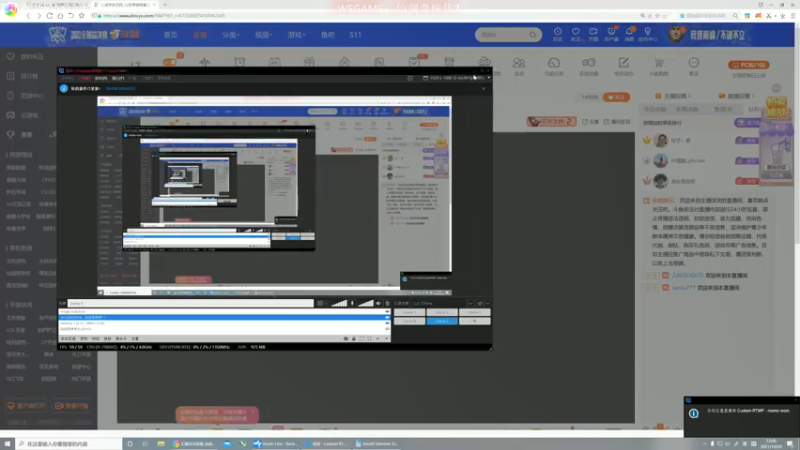Click the third ranked user avatar

[661, 181]
